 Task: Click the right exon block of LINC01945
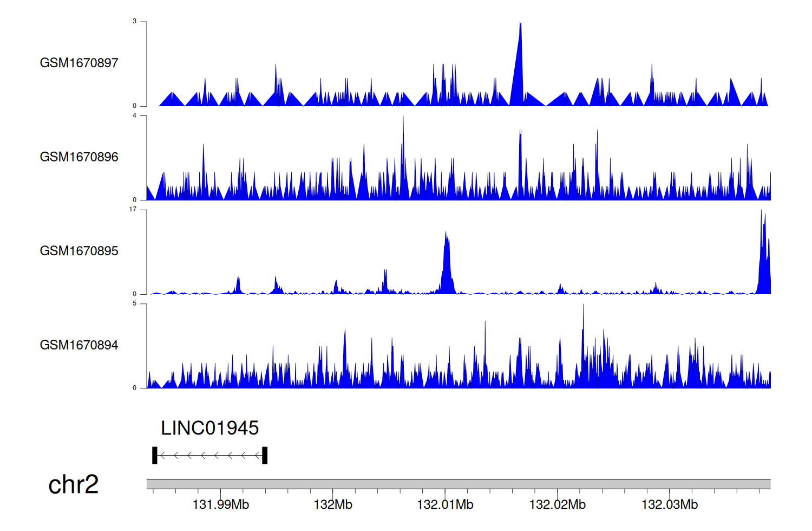point(265,456)
